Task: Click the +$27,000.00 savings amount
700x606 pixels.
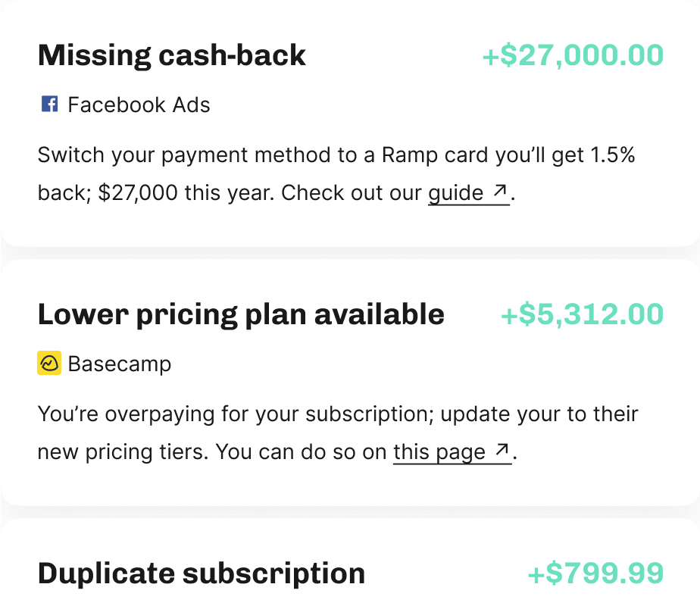Action: (x=573, y=55)
